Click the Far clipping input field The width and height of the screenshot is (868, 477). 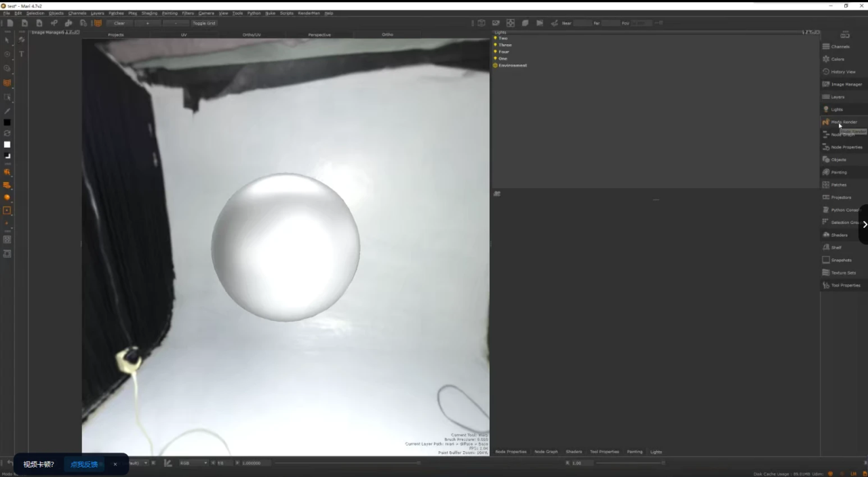(611, 23)
